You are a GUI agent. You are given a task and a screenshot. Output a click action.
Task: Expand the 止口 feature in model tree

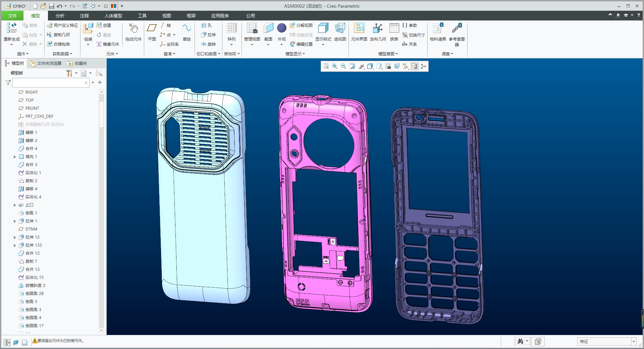pyautogui.click(x=15, y=205)
